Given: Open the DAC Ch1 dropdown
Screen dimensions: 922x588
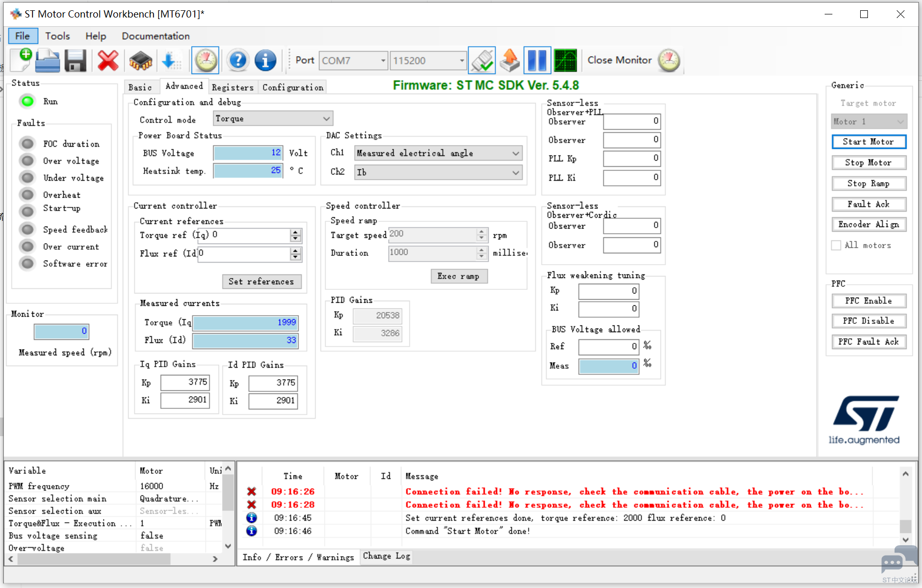Looking at the screenshot, I should click(x=438, y=153).
